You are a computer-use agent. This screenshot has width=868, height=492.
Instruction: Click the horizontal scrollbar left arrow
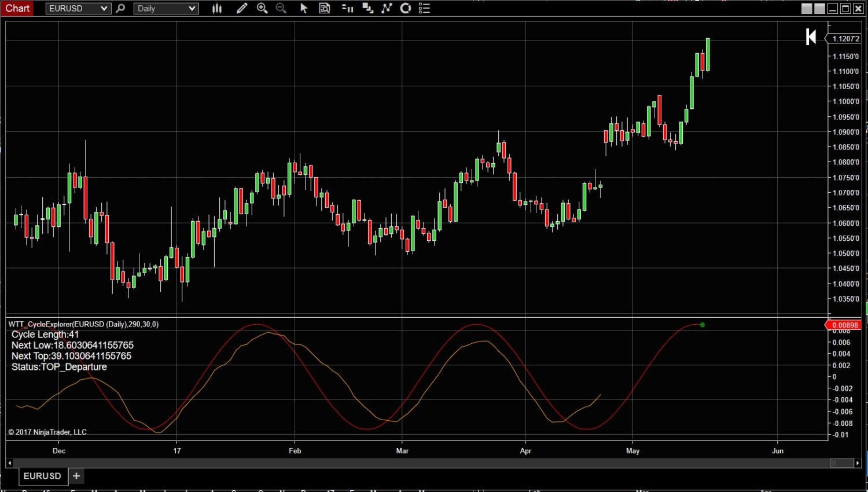(9, 462)
